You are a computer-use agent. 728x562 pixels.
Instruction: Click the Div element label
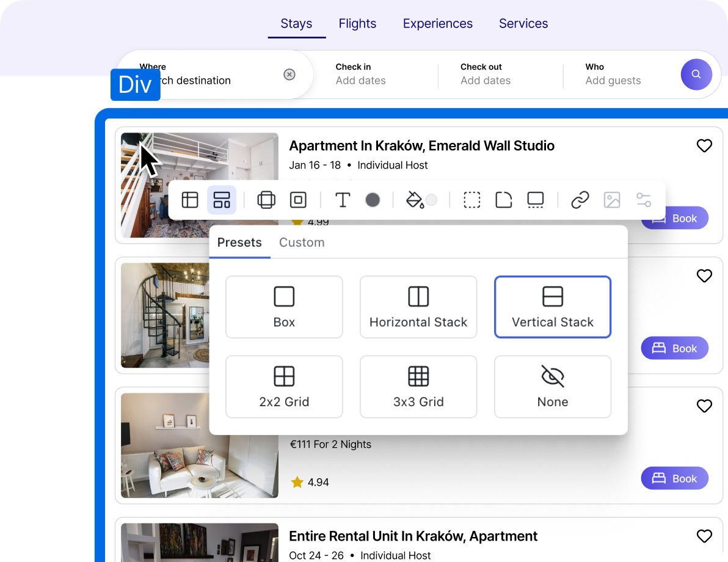pyautogui.click(x=135, y=84)
